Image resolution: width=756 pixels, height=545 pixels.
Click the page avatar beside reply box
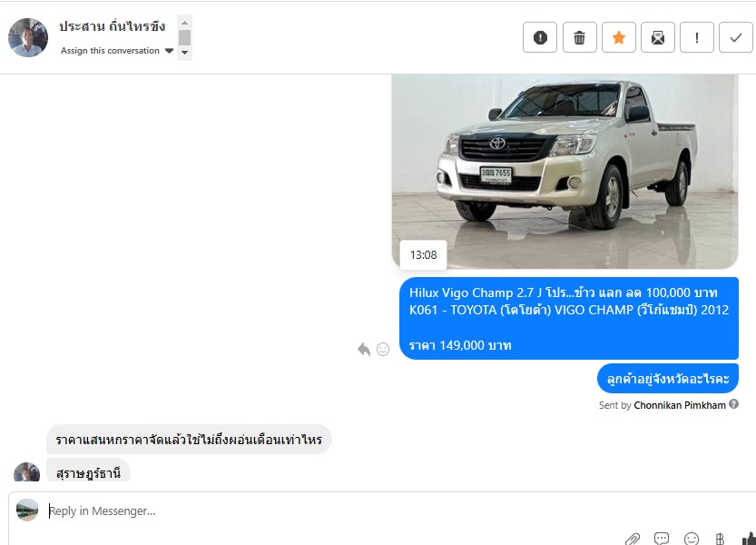click(27, 510)
